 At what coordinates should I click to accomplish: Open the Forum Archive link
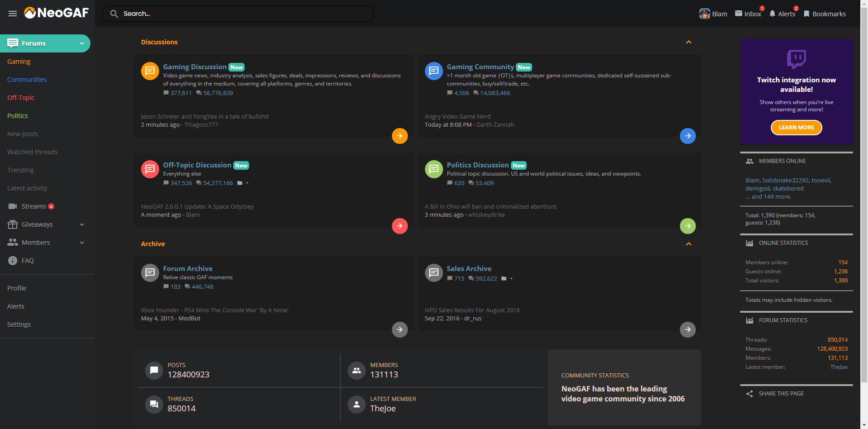(x=188, y=269)
